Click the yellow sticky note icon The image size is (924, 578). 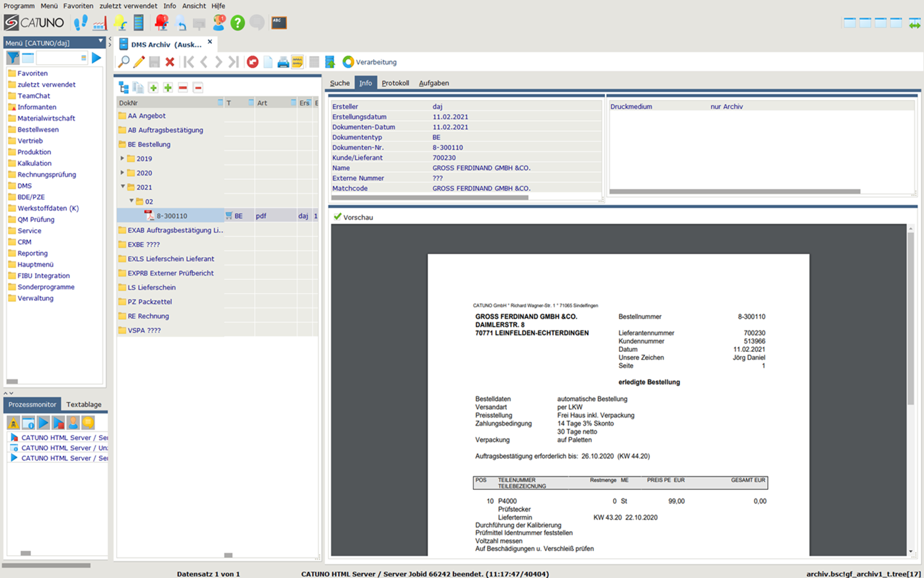coord(298,62)
